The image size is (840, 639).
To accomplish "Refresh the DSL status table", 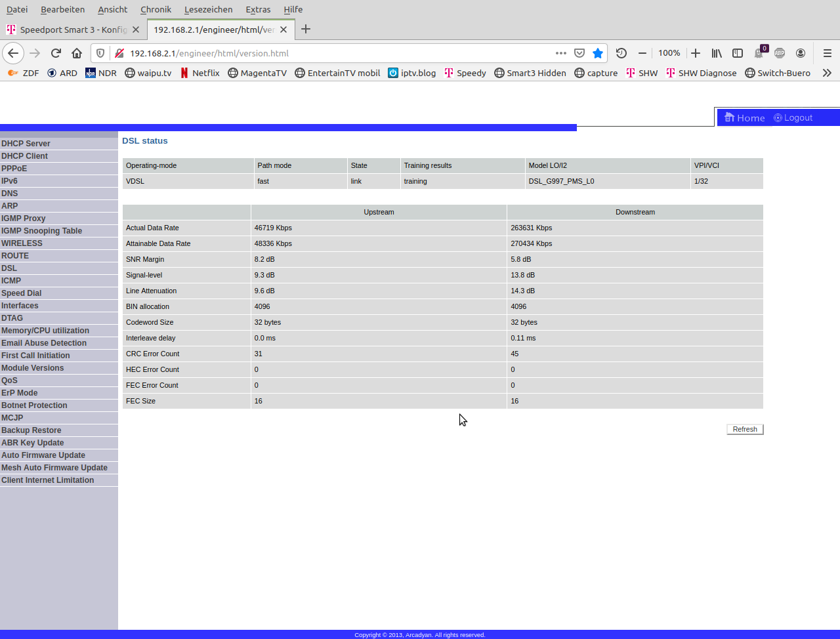I will pos(745,429).
